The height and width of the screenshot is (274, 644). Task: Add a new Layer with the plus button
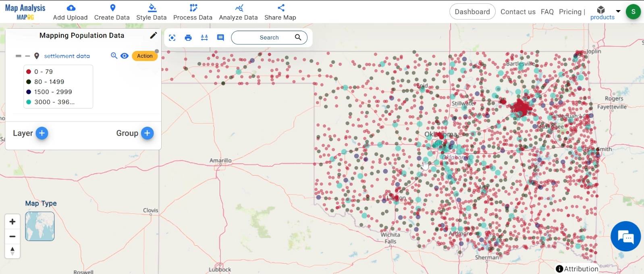(x=42, y=133)
